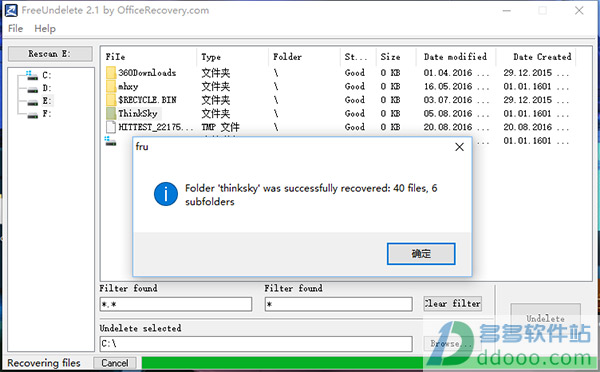Image resolution: width=600 pixels, height=372 pixels.
Task: Click the F: drive label in tree
Action: point(47,114)
